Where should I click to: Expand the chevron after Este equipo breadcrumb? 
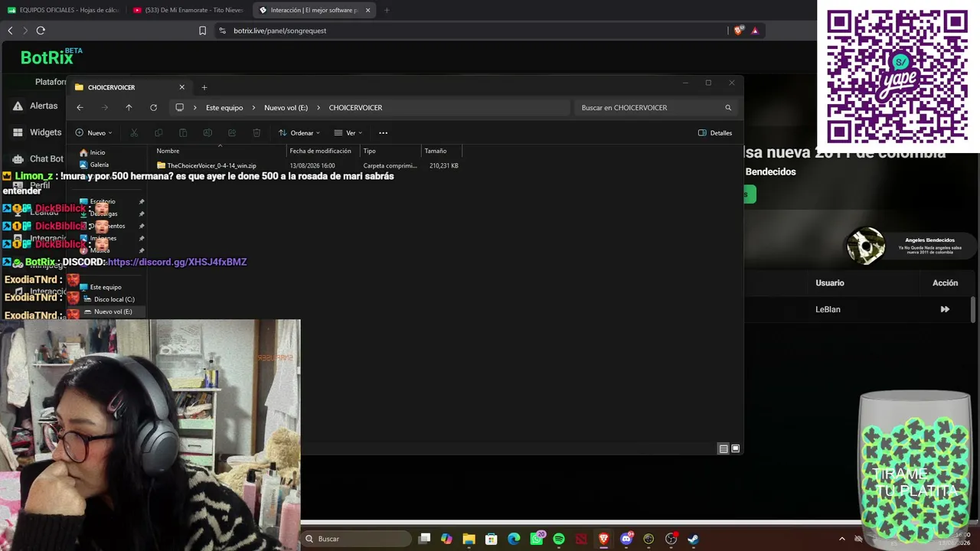pos(253,108)
